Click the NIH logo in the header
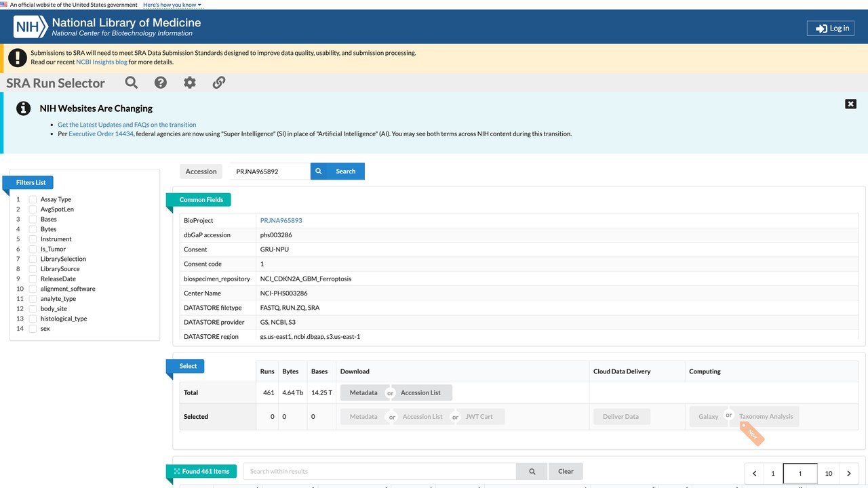The image size is (868, 488). pyautogui.click(x=32, y=27)
